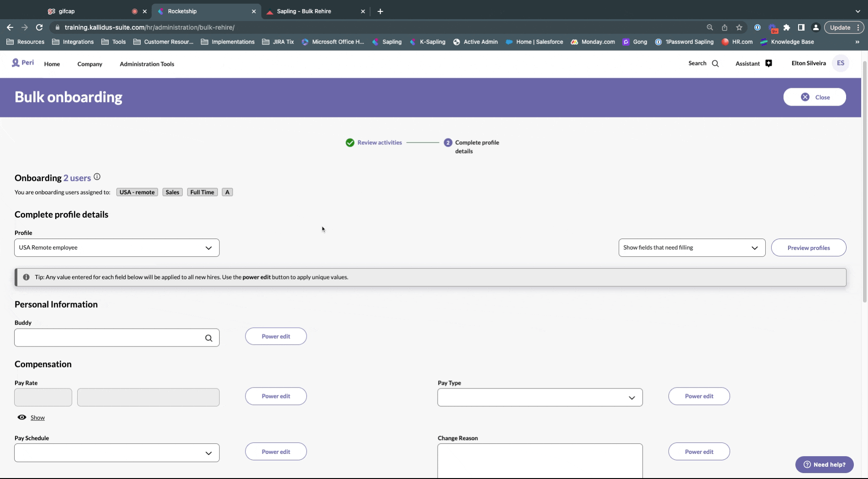Click the info icon beside Onboarding 2 users
Viewport: 868px width, 479px height.
(97, 177)
